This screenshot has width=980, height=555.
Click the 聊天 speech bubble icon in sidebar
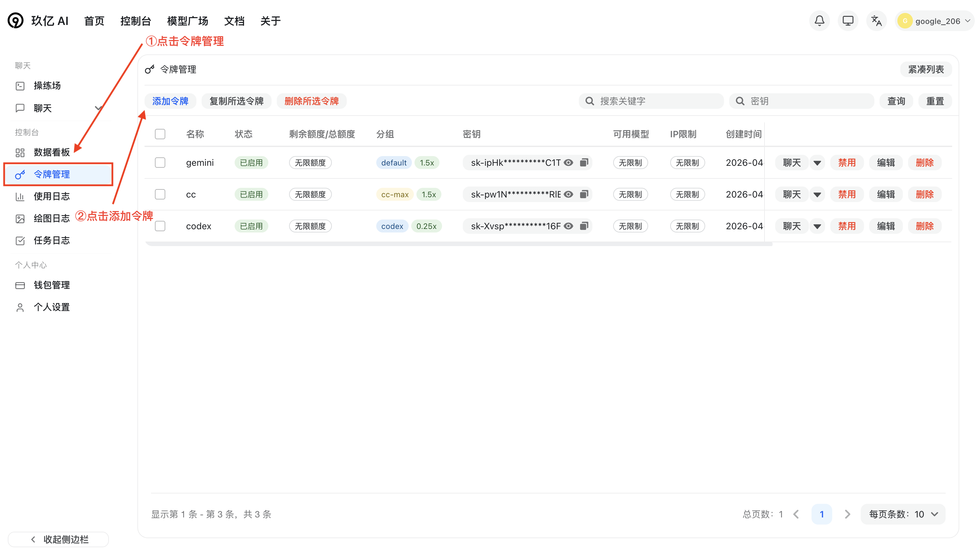click(20, 108)
